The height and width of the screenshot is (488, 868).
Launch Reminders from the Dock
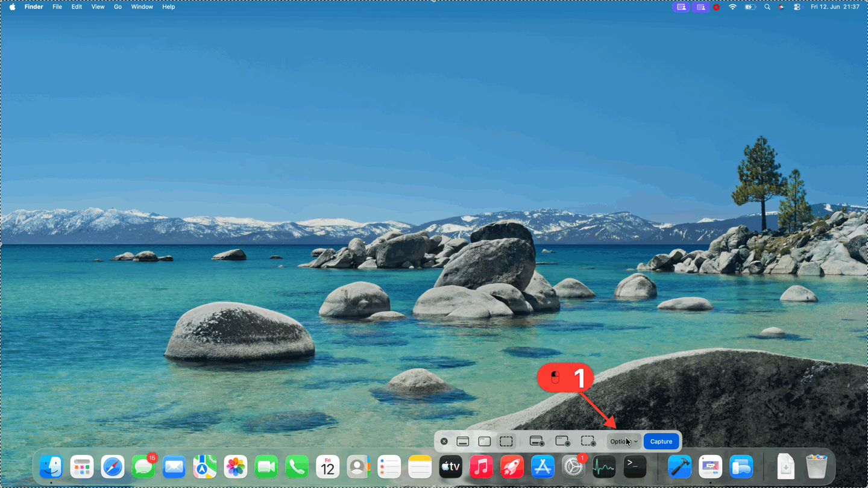[389, 467]
